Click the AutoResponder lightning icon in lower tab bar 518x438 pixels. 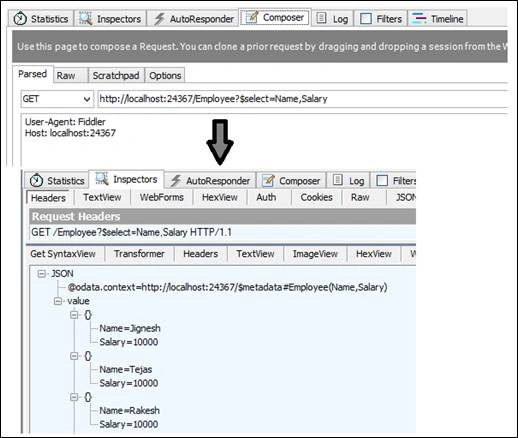click(x=176, y=181)
